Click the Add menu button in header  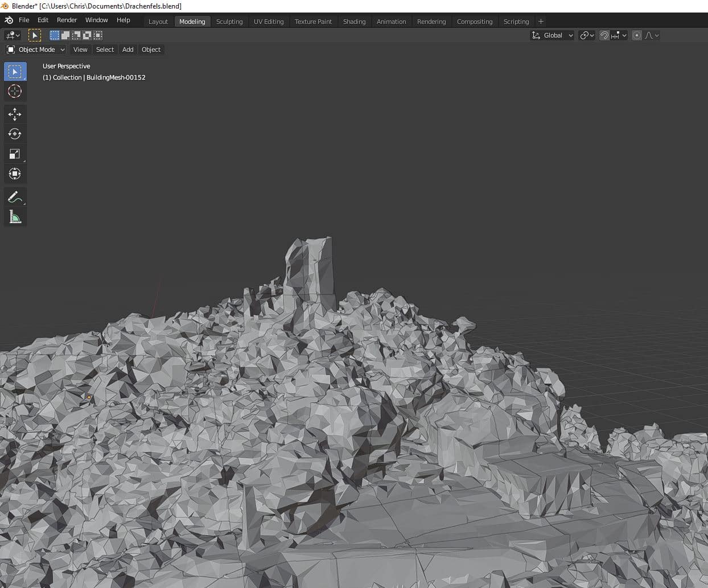click(x=128, y=50)
